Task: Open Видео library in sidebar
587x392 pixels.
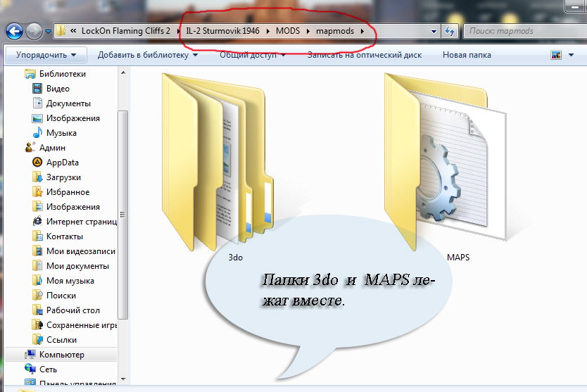Action: pos(58,89)
